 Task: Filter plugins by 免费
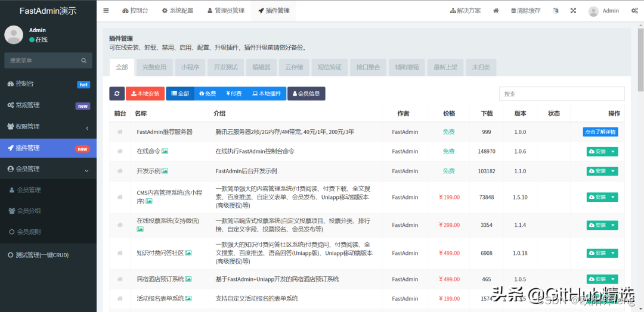[x=208, y=93]
